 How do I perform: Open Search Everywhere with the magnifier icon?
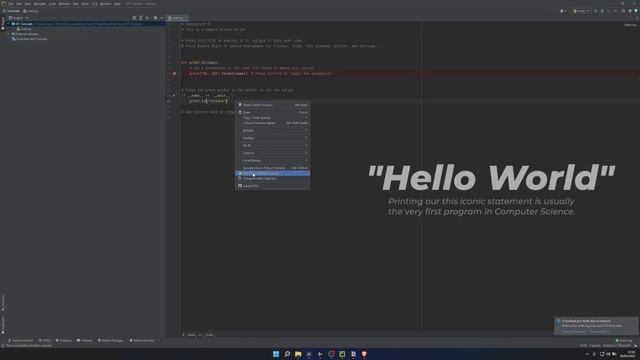[x=623, y=11]
